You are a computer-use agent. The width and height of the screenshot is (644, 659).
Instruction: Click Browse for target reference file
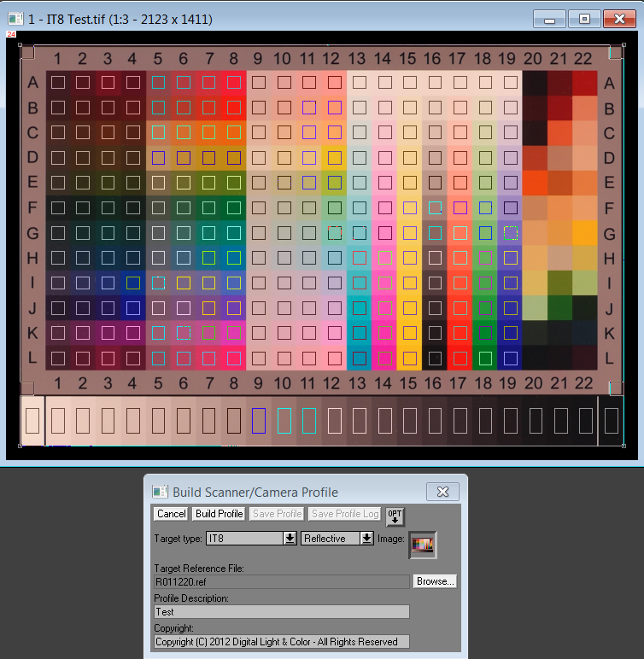435,581
